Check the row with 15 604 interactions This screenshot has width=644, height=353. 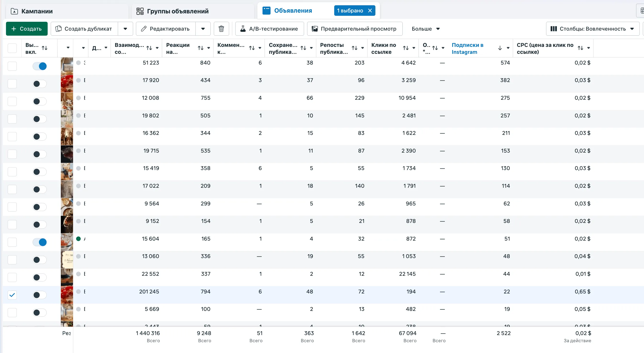(12, 242)
